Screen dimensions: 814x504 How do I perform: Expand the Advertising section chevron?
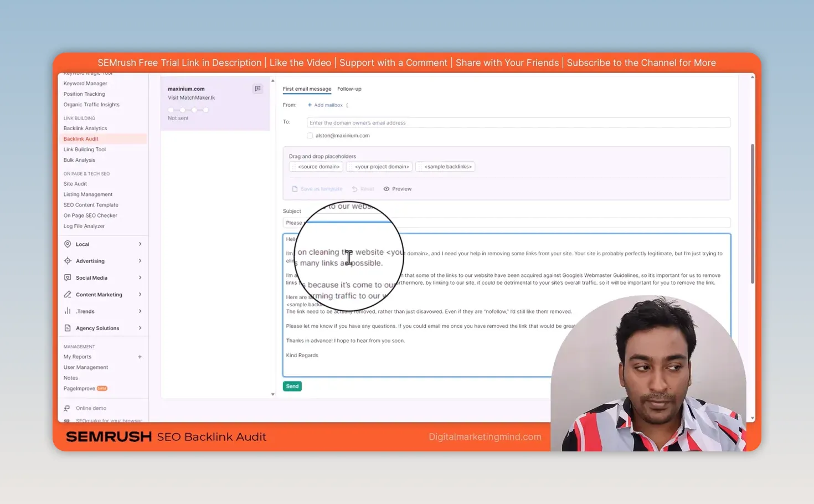[x=140, y=261]
